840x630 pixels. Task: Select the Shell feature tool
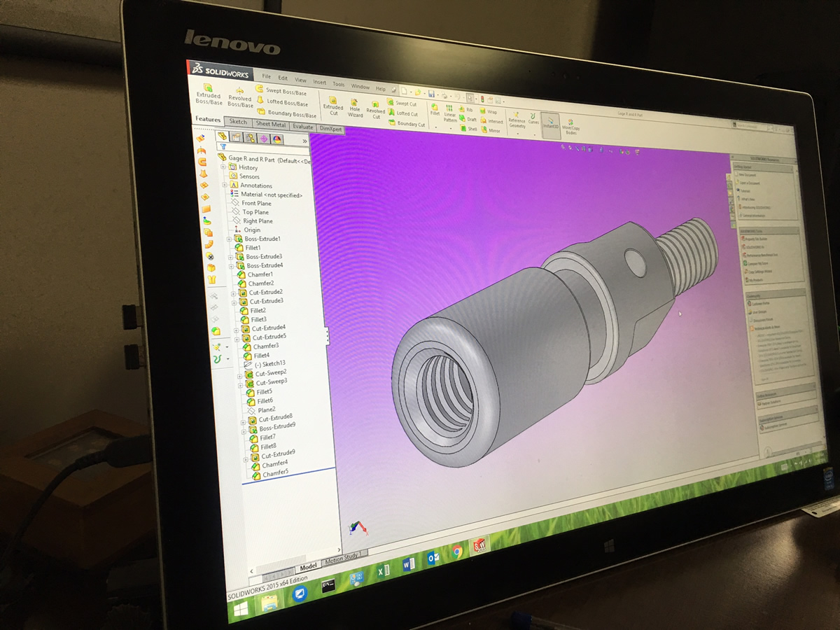[468, 129]
